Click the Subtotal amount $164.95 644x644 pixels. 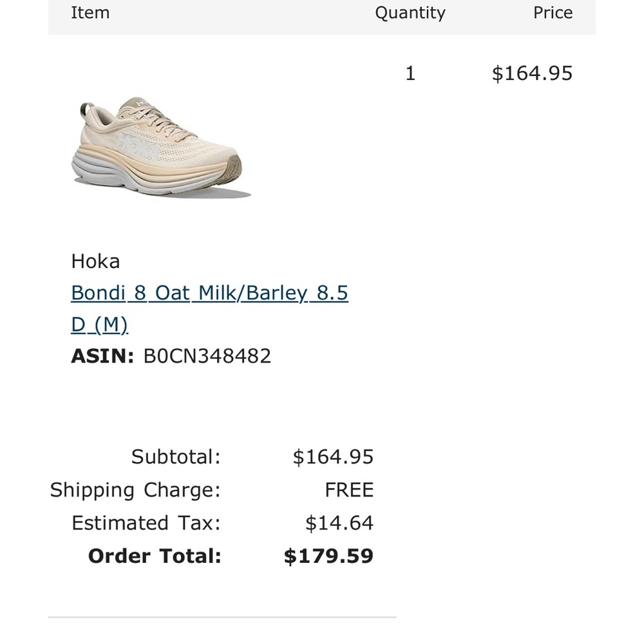(x=333, y=457)
